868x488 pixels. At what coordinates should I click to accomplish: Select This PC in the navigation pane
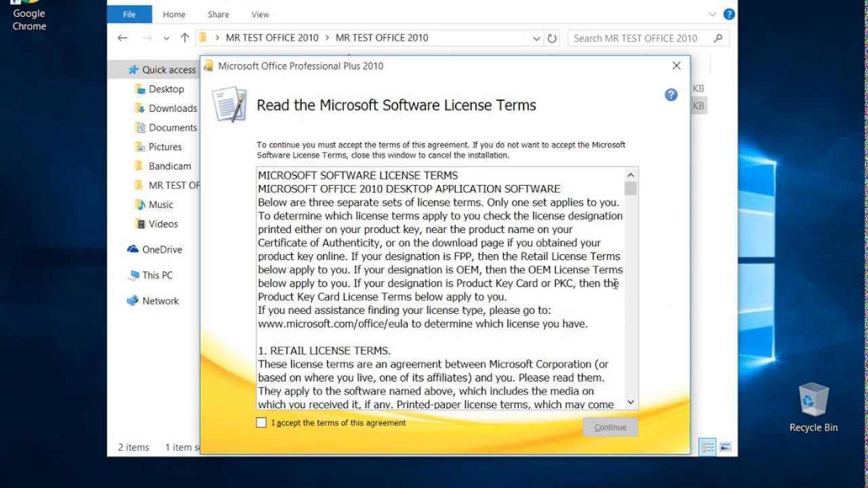click(x=157, y=275)
